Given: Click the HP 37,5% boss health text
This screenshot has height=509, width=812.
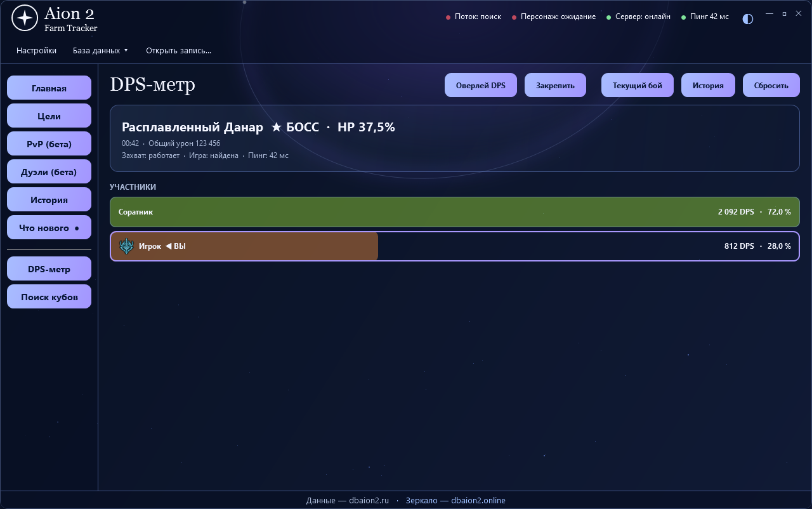Looking at the screenshot, I should [x=366, y=128].
